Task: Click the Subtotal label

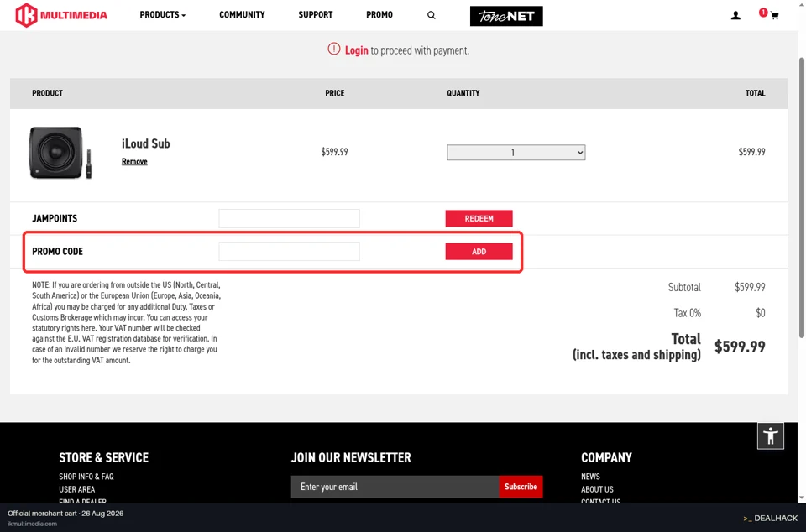Action: coord(684,287)
